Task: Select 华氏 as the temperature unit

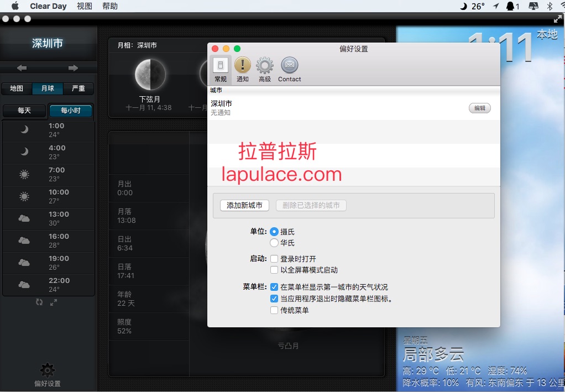Action: pos(274,243)
